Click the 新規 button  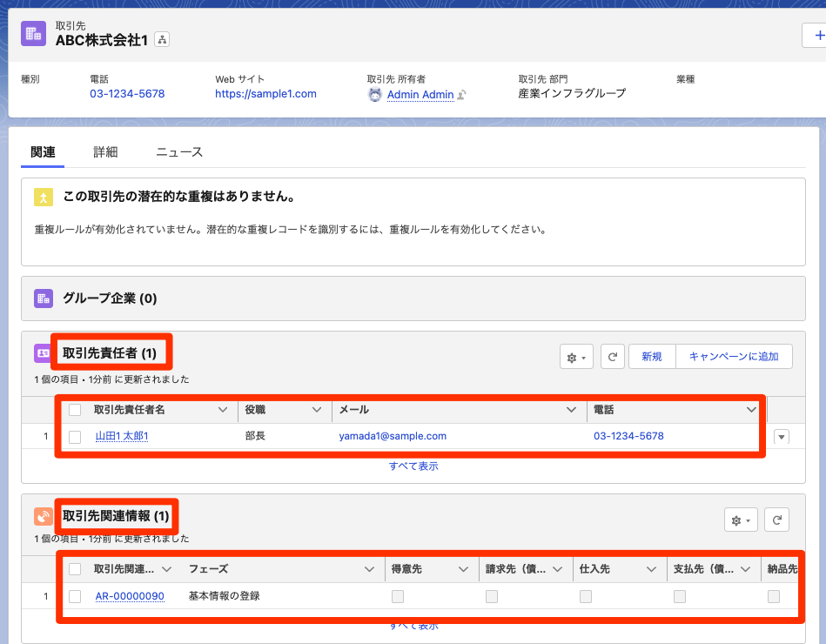click(x=651, y=356)
